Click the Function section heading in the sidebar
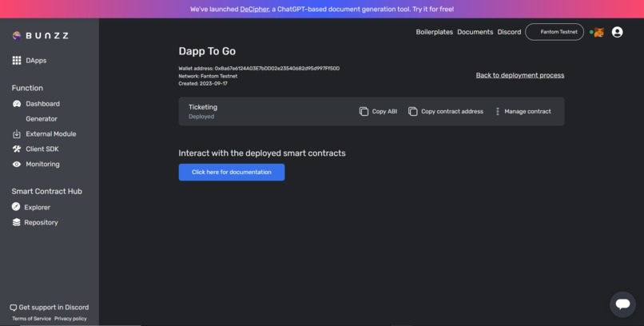The image size is (644, 326). (x=27, y=88)
